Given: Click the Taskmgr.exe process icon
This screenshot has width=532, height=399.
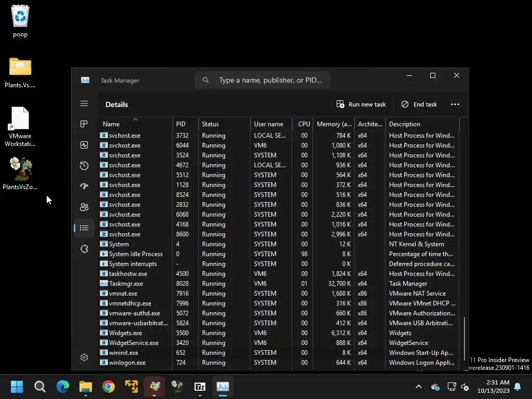Looking at the screenshot, I should [104, 283].
